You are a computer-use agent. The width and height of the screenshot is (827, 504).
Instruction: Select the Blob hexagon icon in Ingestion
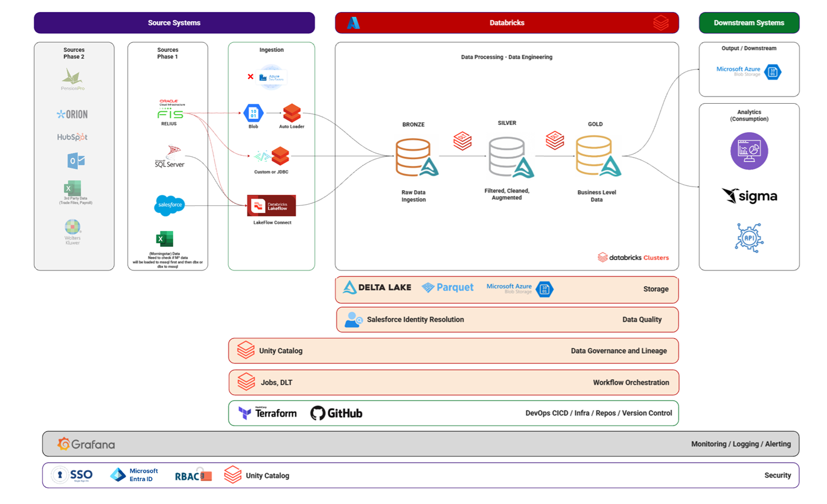(x=254, y=113)
